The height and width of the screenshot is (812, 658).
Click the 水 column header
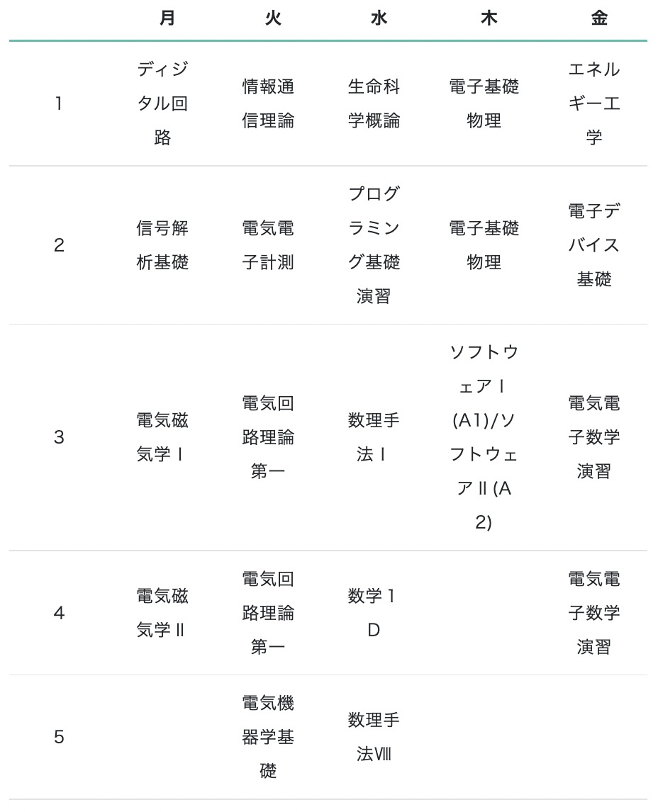(379, 18)
